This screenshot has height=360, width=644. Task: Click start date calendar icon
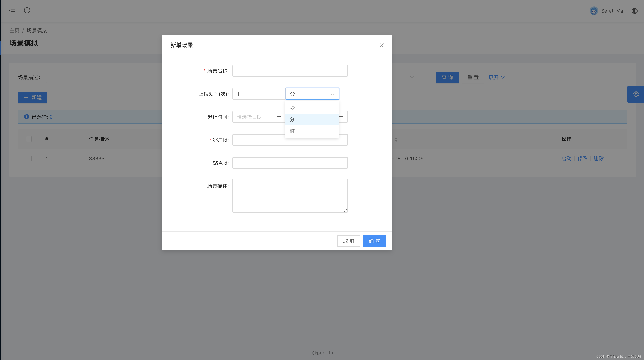click(279, 117)
